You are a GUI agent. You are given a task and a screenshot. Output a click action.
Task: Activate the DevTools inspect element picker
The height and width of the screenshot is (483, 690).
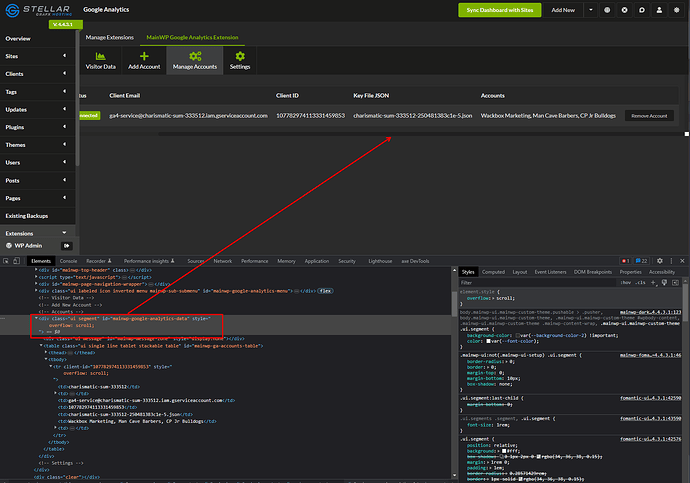click(6, 261)
